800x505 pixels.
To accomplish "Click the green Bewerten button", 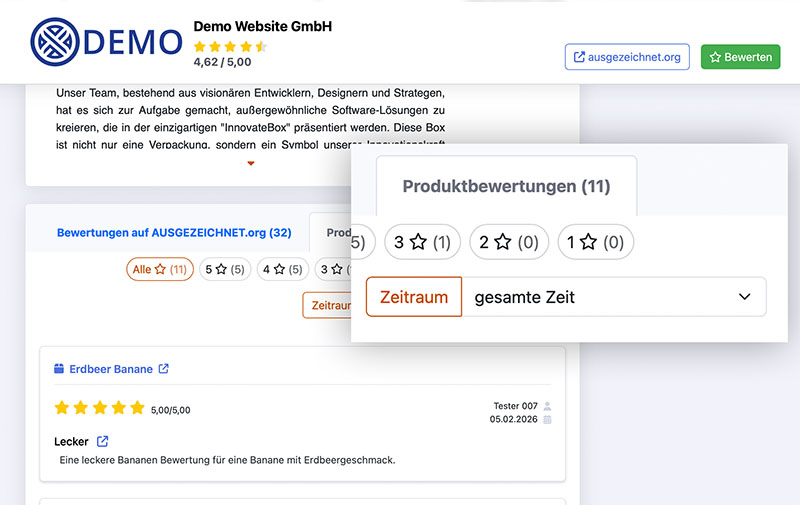I will click(x=740, y=57).
